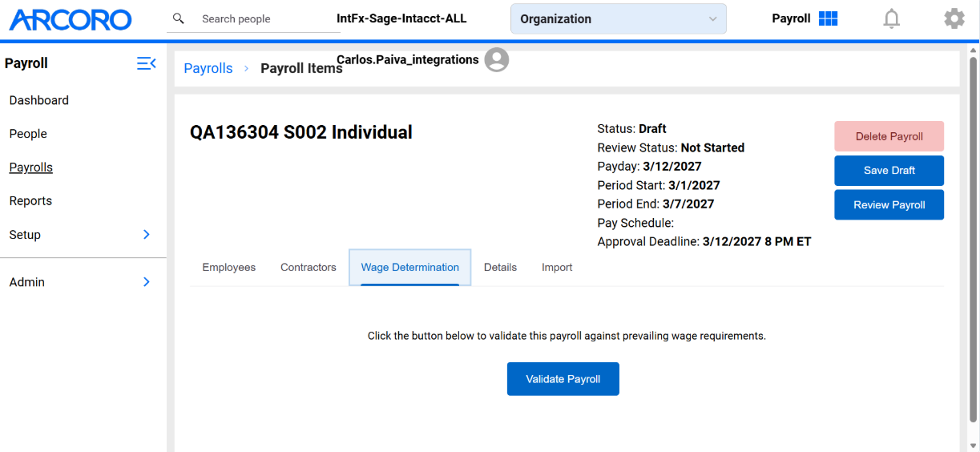980x452 pixels.
Task: Open the Organization dropdown
Action: click(618, 19)
